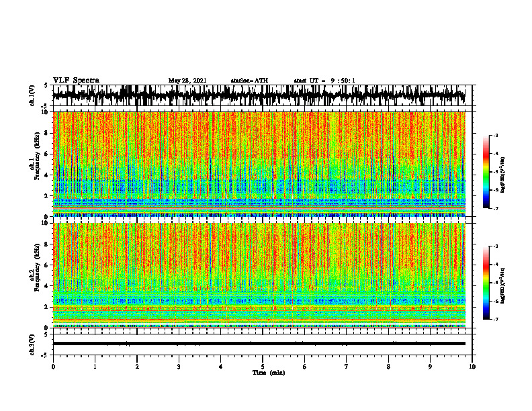Click the ch.3 flat waveform trace

tap(259, 344)
